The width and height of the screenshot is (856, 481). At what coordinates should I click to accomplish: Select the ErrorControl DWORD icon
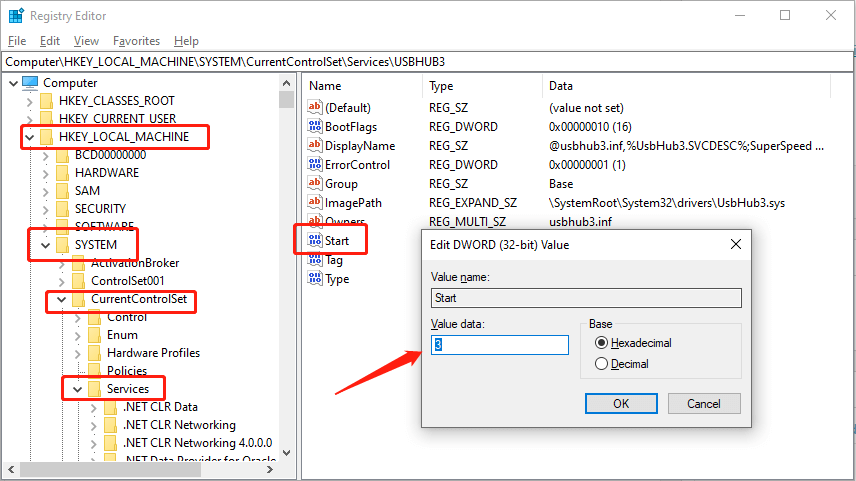coord(314,164)
